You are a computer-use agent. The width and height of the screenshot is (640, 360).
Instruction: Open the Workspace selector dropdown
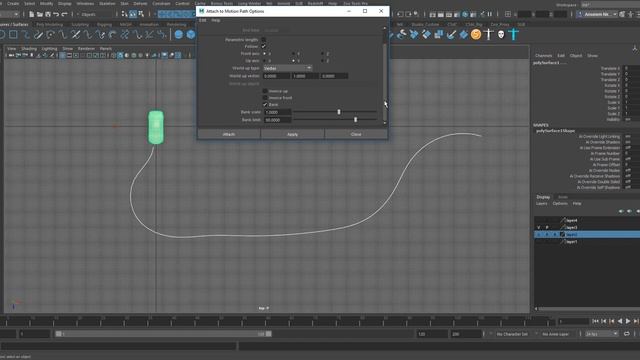(610, 5)
